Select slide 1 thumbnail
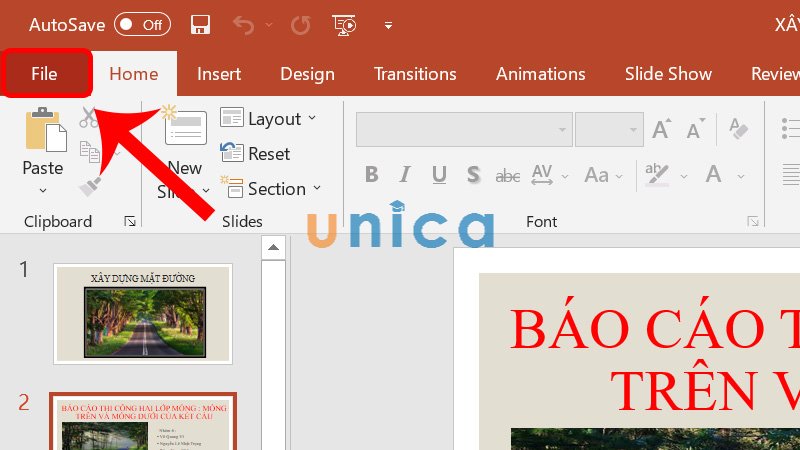 [x=143, y=313]
